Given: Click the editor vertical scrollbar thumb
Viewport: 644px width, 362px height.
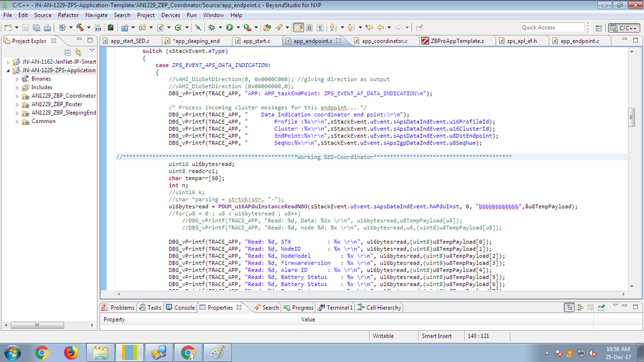Looking at the screenshot, I should coord(631,117).
